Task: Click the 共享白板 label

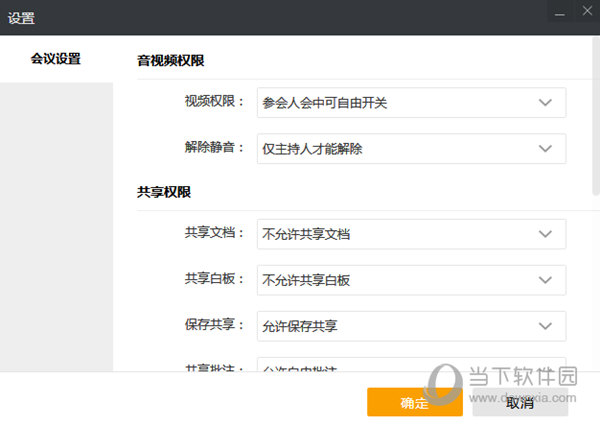Action: (x=214, y=279)
